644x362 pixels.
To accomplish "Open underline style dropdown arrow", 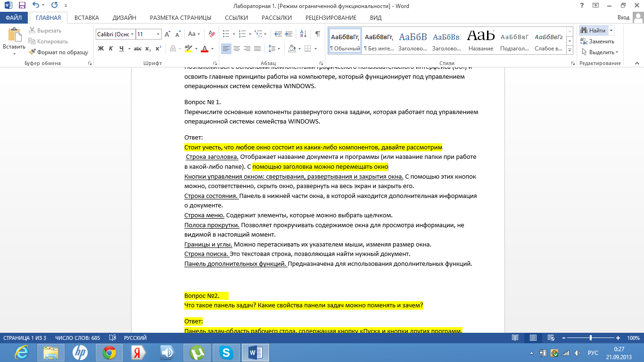I will tap(129, 49).
